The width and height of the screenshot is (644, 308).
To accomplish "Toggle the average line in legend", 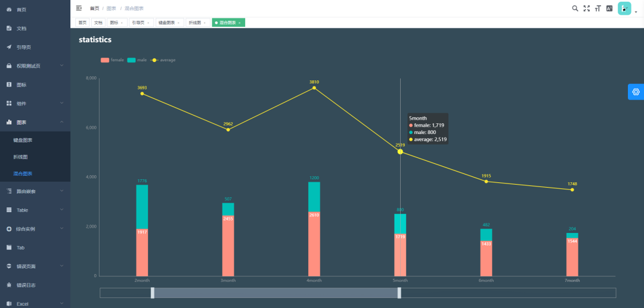I will click(163, 60).
